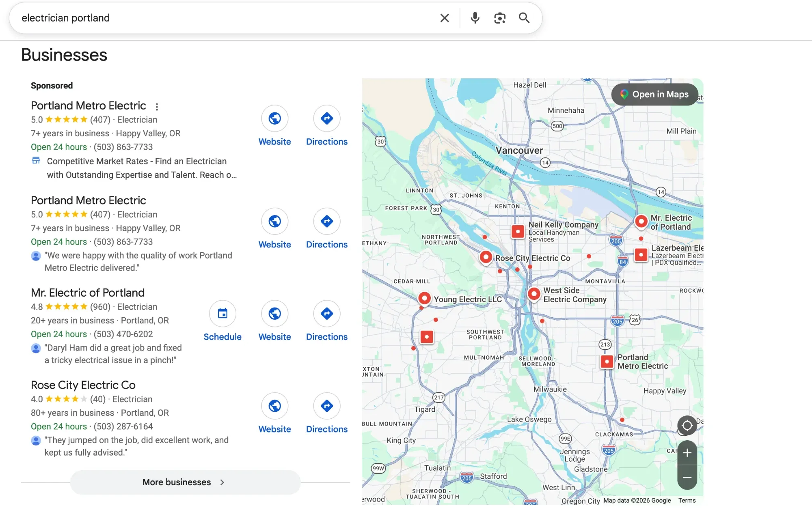Click the 4.8 star rating (960) for Mr. Electric

(71, 307)
